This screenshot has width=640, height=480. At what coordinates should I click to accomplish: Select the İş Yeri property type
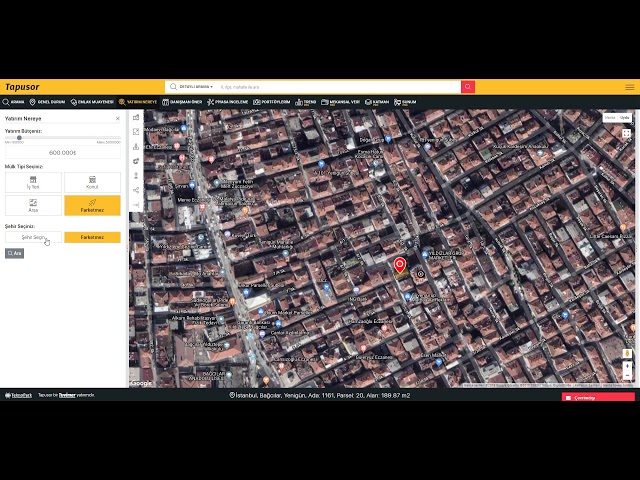coord(33,182)
